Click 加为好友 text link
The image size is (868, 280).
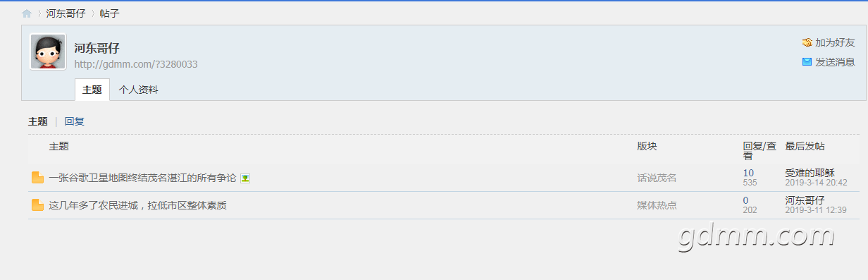click(835, 42)
